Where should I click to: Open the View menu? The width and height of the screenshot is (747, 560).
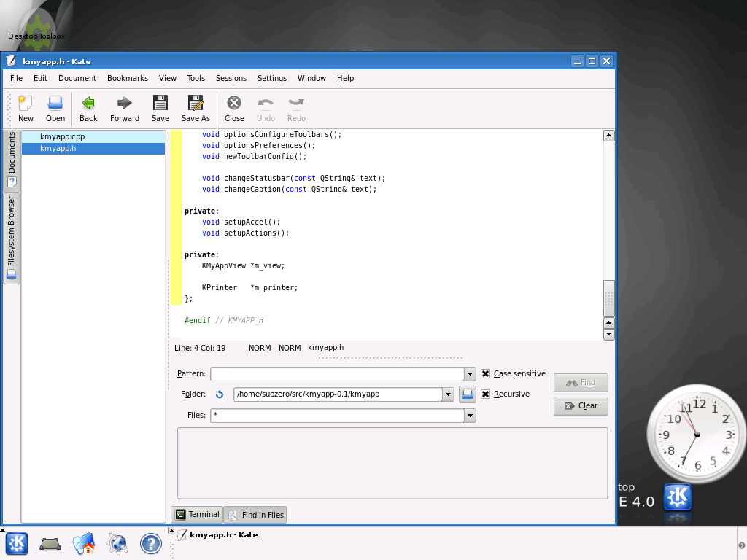coord(167,78)
